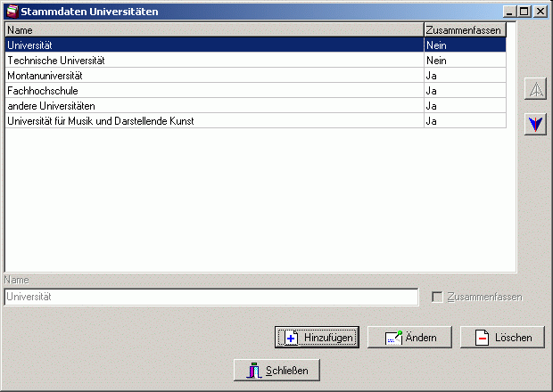Click Ja cell of Universität für Musik row
The height and width of the screenshot is (392, 553).
pyautogui.click(x=465, y=121)
